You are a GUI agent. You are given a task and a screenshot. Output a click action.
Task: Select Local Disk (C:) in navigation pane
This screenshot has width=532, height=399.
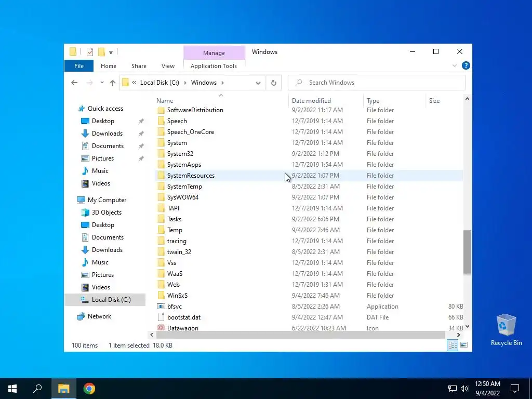(111, 300)
